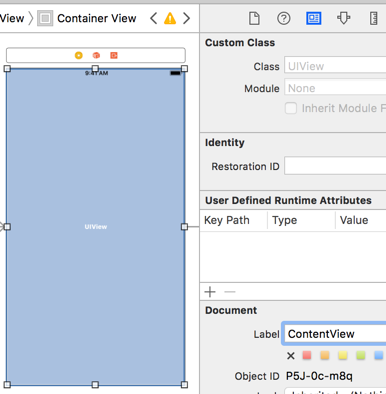Click the Class combo field UIView
This screenshot has width=386, height=394.
coord(335,66)
